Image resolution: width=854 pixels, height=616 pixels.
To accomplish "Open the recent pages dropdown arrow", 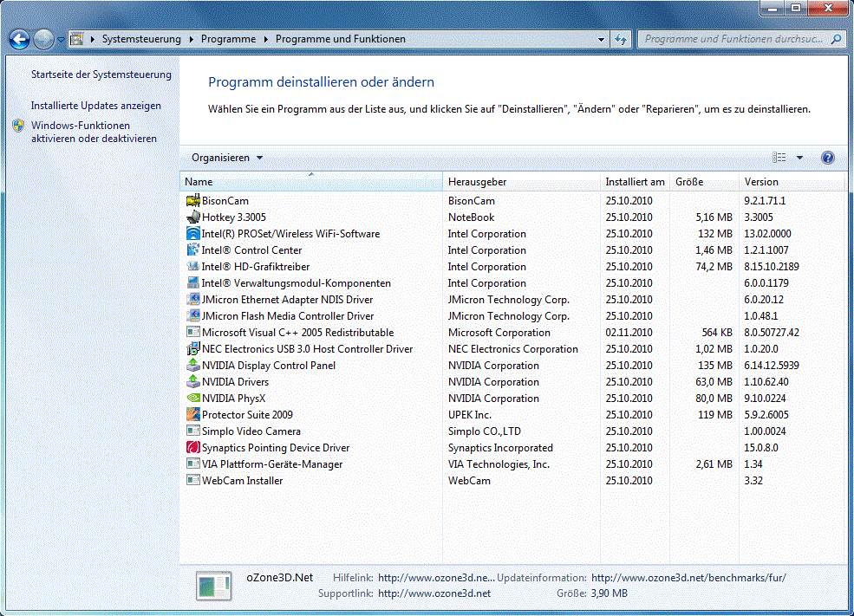I will pos(61,39).
